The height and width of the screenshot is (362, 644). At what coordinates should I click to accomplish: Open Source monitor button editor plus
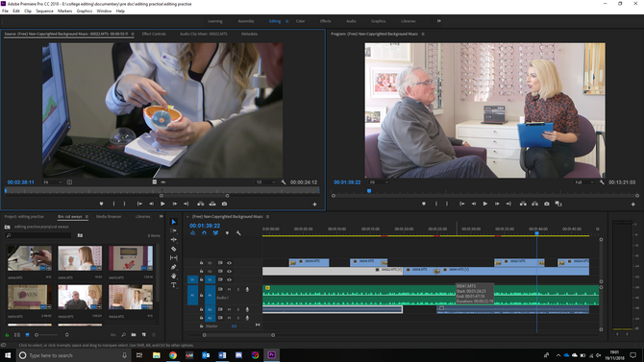(x=314, y=204)
